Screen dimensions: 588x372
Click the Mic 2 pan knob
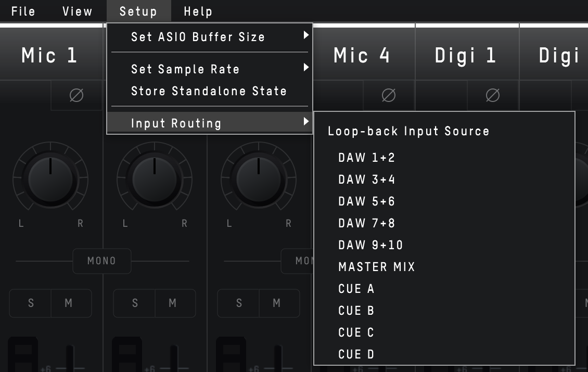tap(155, 179)
